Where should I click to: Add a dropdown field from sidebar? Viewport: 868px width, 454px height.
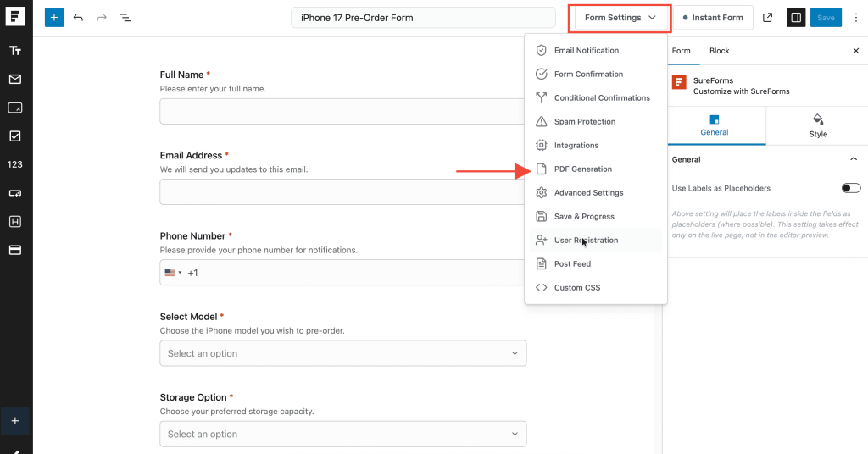15,193
